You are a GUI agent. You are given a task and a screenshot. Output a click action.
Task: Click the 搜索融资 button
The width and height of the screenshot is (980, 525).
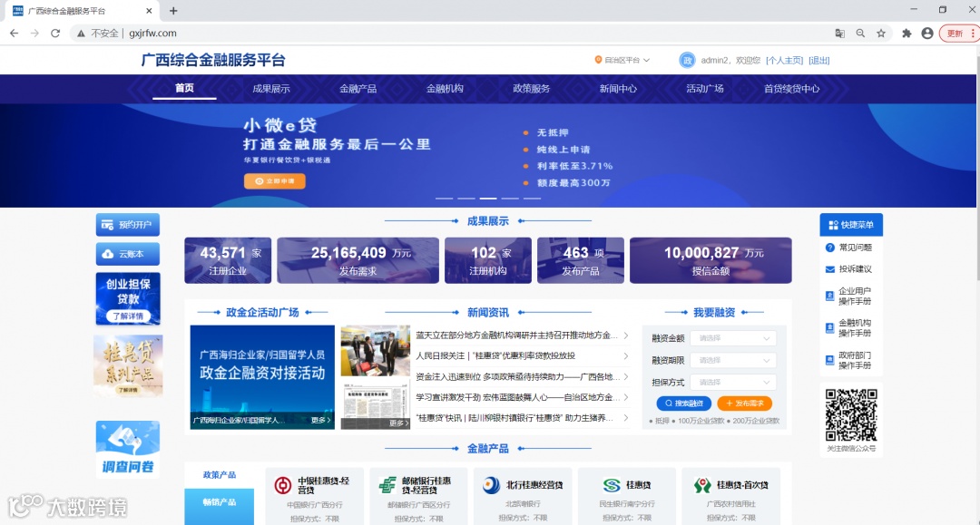[684, 403]
